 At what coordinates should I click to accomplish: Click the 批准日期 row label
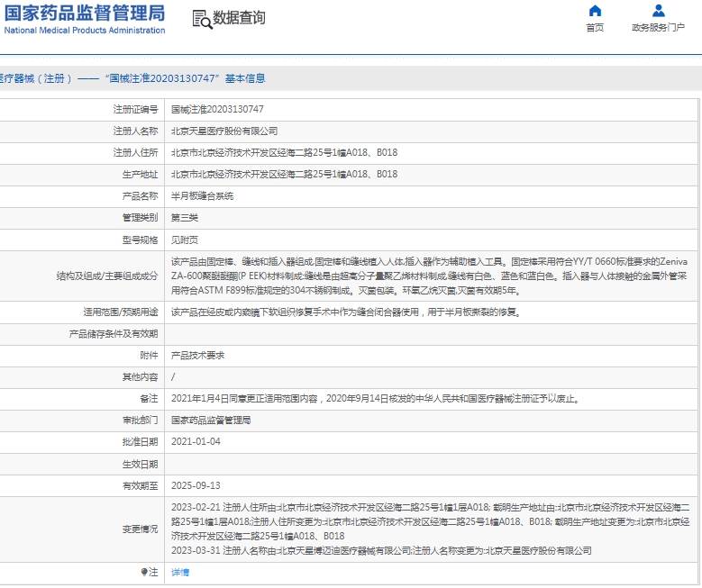(141, 442)
